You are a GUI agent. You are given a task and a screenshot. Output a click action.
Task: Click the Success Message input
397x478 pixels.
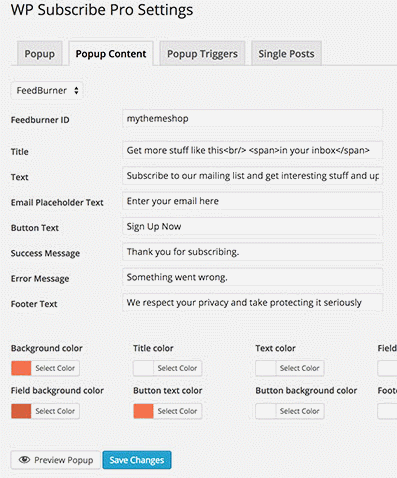252,252
